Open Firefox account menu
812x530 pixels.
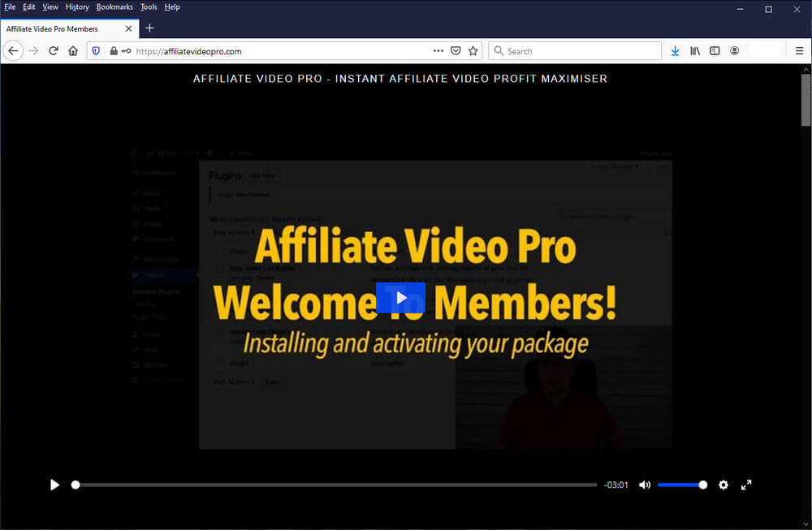point(734,50)
